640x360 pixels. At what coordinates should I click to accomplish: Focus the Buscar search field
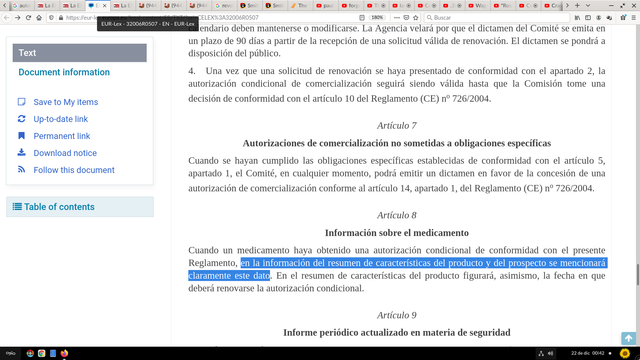[x=497, y=18]
